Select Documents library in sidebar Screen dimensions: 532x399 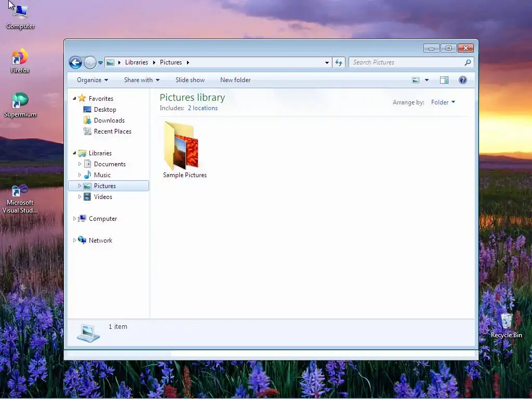[x=110, y=164]
